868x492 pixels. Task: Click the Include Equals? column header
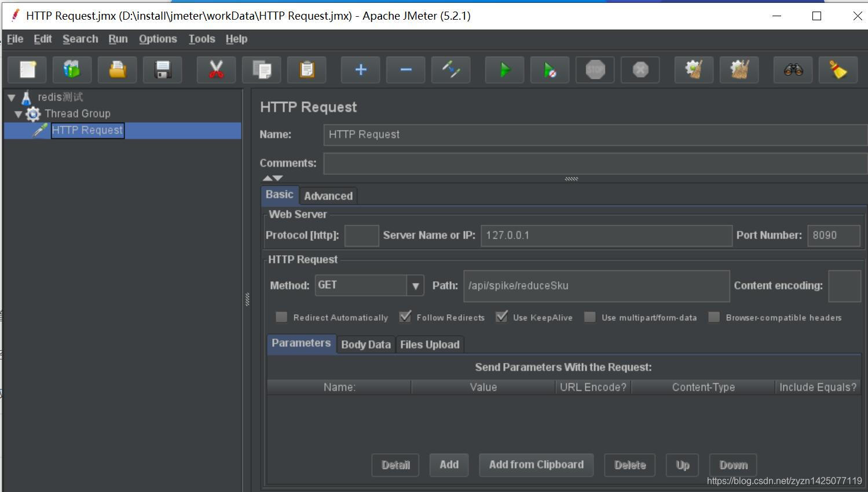(818, 387)
